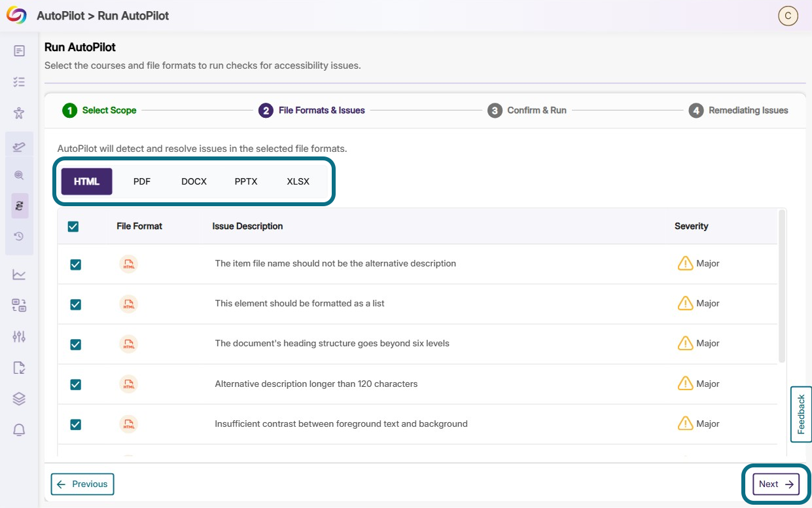Select the file name alternative description issue text
Screen dimensions: 812x508
[x=335, y=263]
